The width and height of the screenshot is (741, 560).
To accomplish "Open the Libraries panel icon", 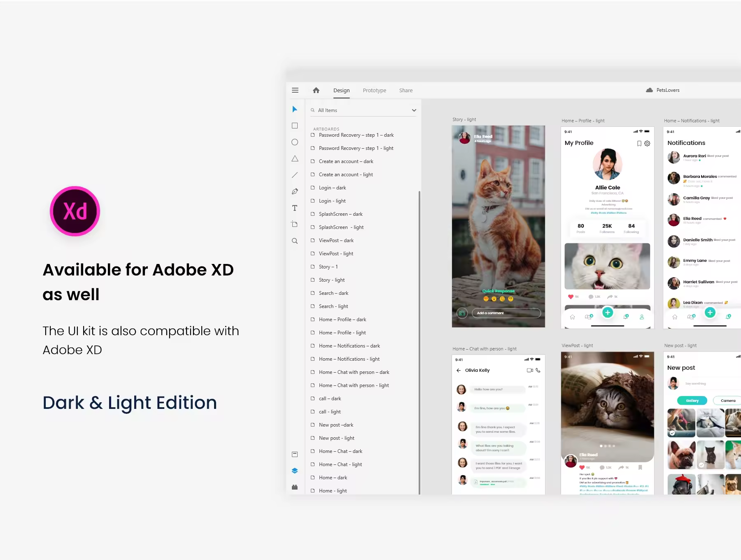I will [x=295, y=454].
